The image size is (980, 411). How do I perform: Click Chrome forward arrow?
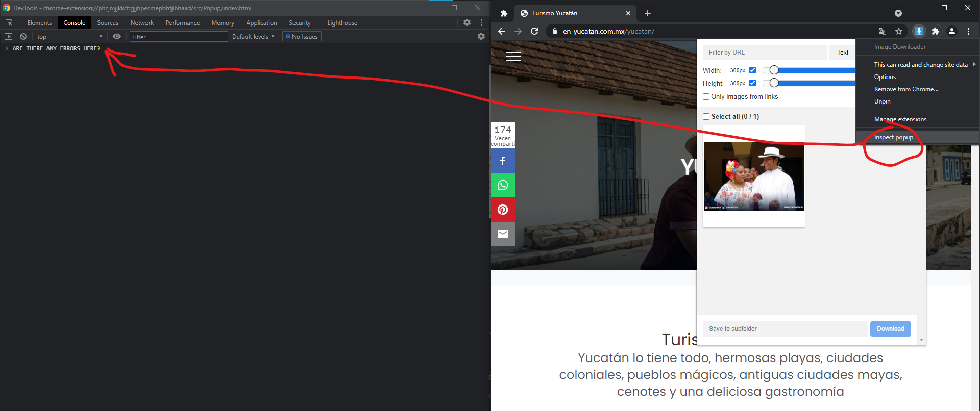518,31
